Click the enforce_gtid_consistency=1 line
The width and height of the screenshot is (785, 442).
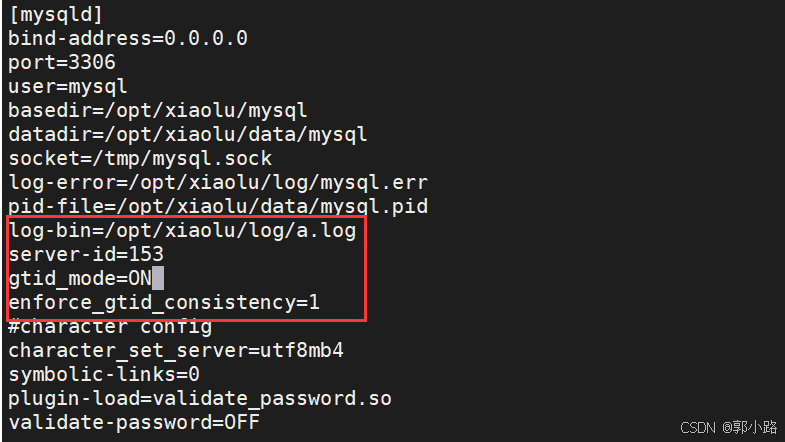point(164,302)
